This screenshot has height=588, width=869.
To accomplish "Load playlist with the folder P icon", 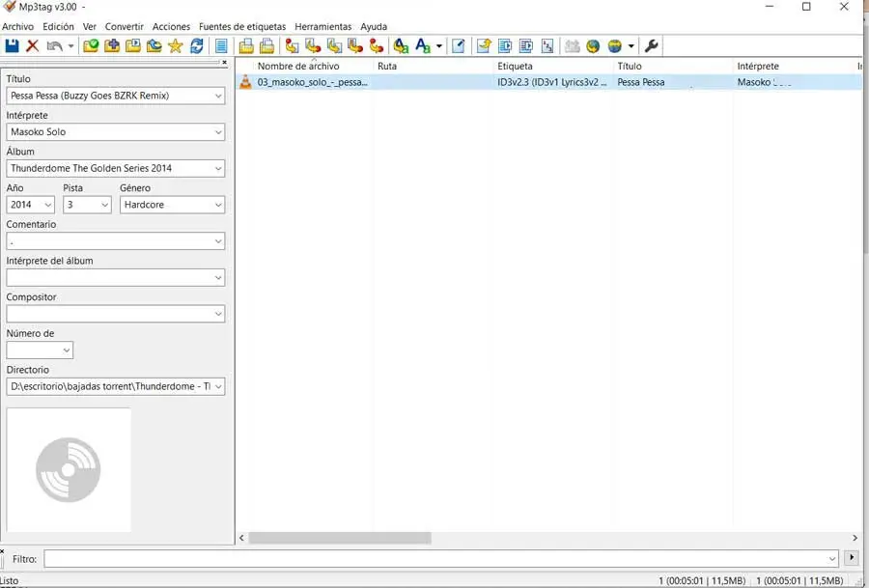I will pyautogui.click(x=133, y=46).
